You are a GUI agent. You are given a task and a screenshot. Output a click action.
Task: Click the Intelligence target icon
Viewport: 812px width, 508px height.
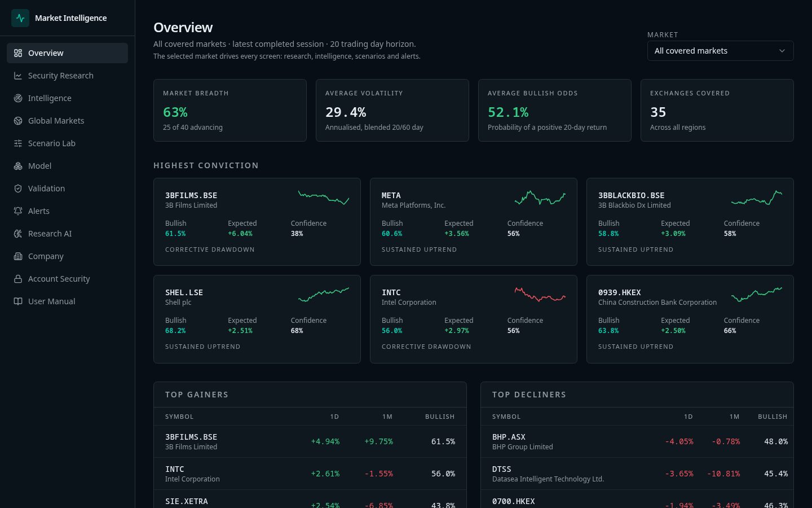pyautogui.click(x=18, y=98)
